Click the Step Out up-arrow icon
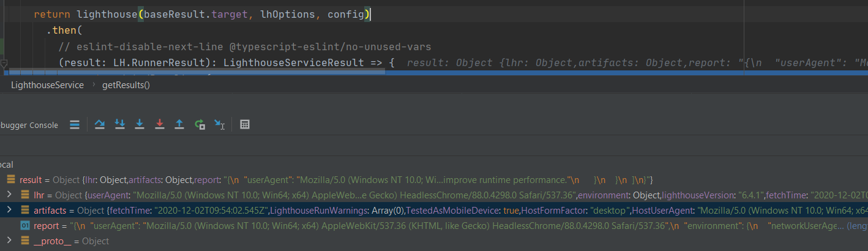Screen dimensions: 868x251 click(179, 124)
